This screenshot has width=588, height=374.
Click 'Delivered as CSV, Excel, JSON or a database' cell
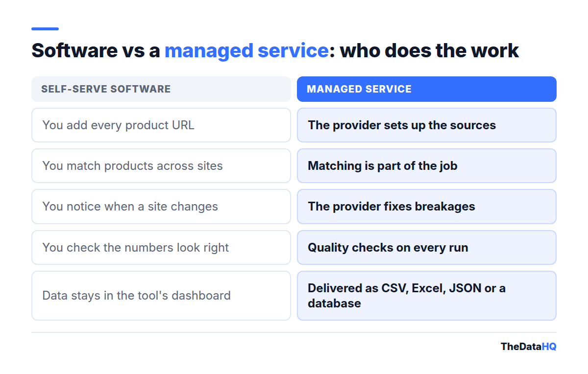point(427,296)
